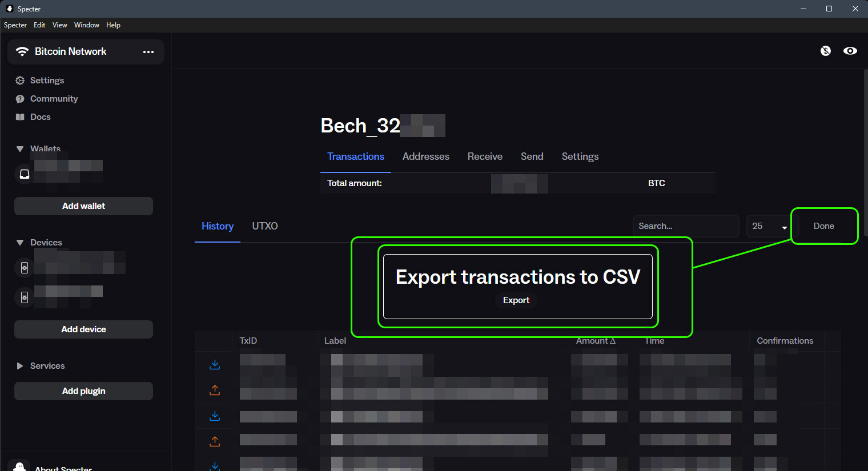Screen dimensions: 868x471
Task: Open the Help menu
Action: pos(113,25)
